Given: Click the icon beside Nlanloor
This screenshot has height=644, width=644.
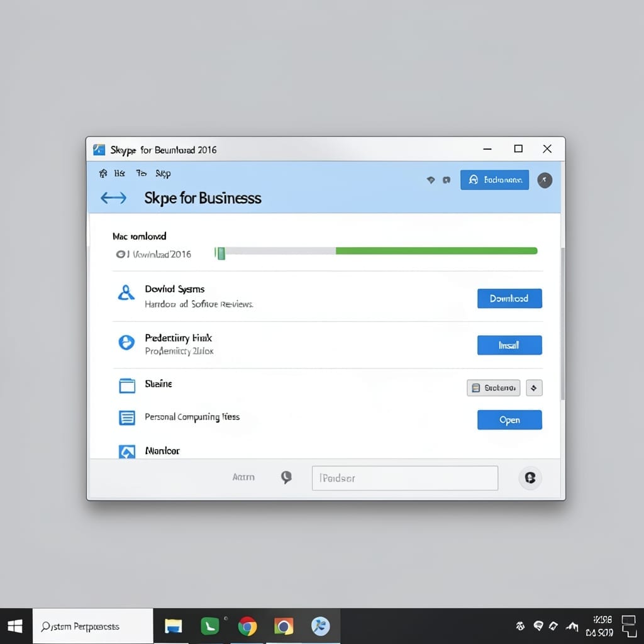Looking at the screenshot, I should click(x=127, y=452).
